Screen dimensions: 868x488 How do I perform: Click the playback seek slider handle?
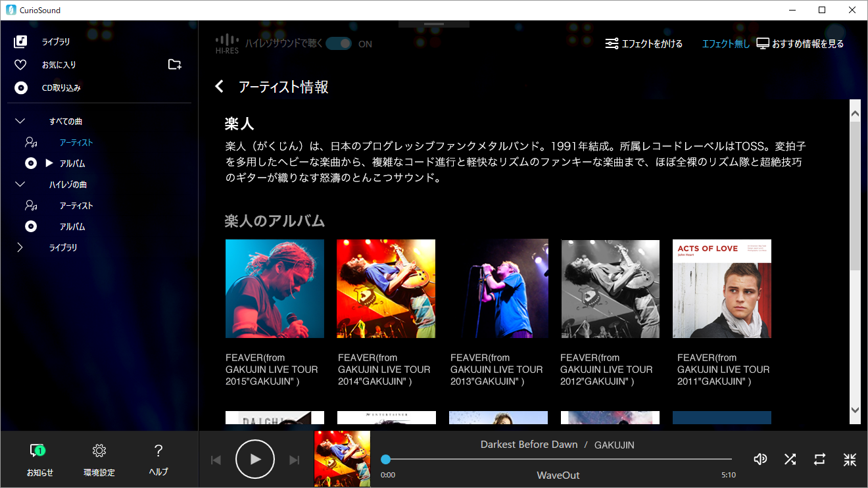386,459
